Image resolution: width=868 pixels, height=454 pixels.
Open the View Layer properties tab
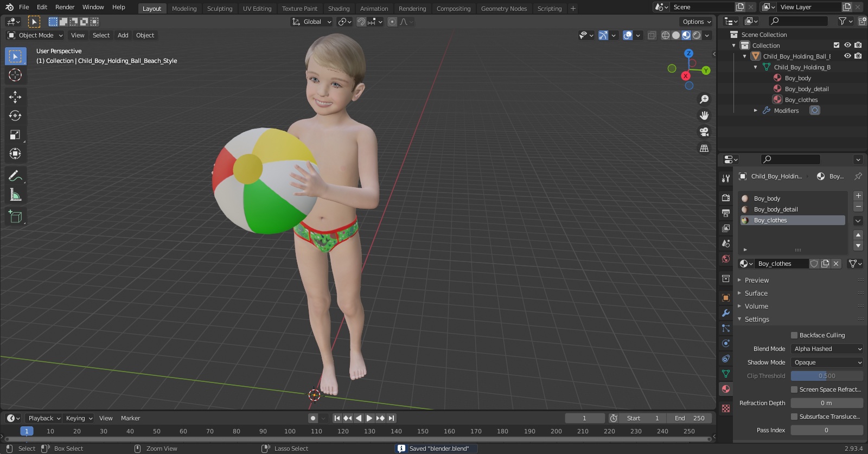click(726, 228)
